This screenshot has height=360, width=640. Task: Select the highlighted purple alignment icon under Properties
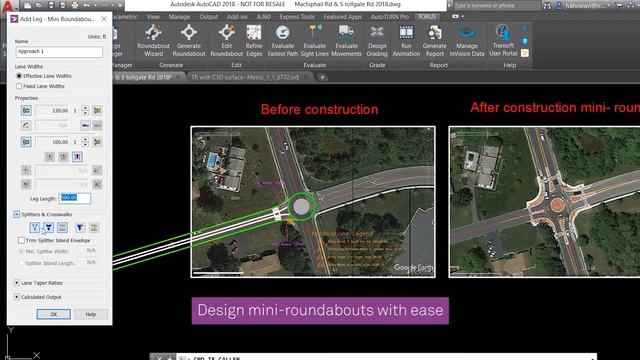(x=77, y=156)
